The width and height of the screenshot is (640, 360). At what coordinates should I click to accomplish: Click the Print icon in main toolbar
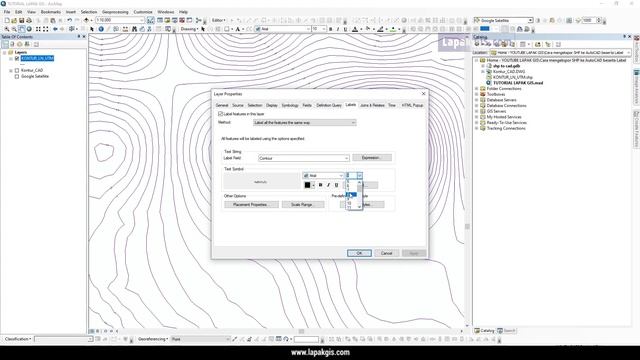[x=29, y=20]
